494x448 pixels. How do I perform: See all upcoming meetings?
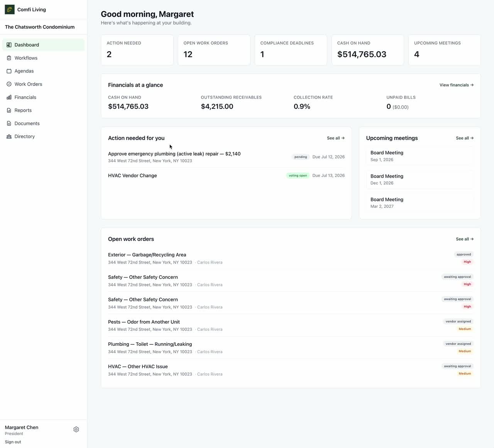click(x=465, y=138)
